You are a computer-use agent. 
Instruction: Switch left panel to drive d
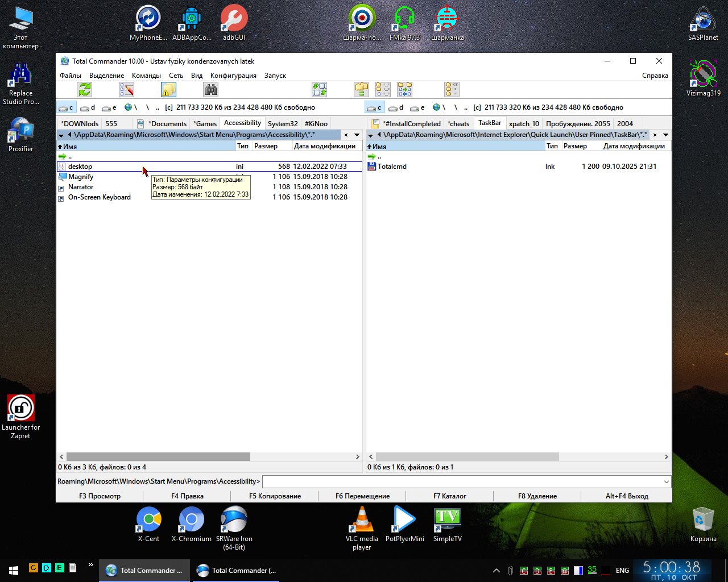[x=88, y=107]
